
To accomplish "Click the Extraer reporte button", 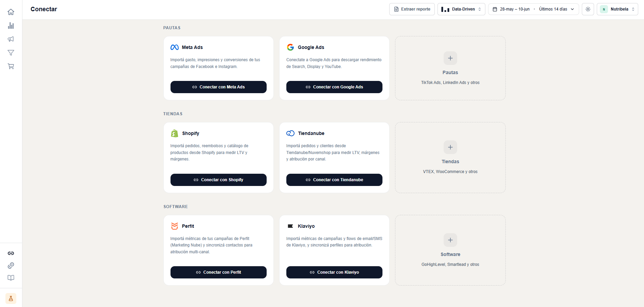I will click(x=412, y=9).
